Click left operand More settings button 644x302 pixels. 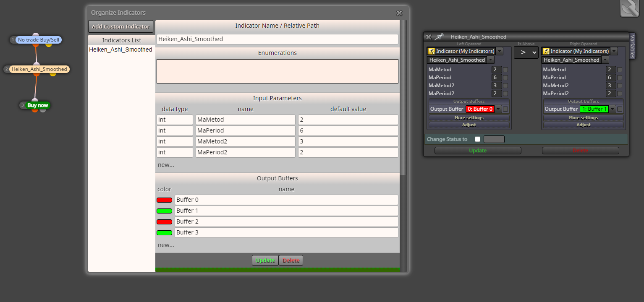tap(469, 118)
